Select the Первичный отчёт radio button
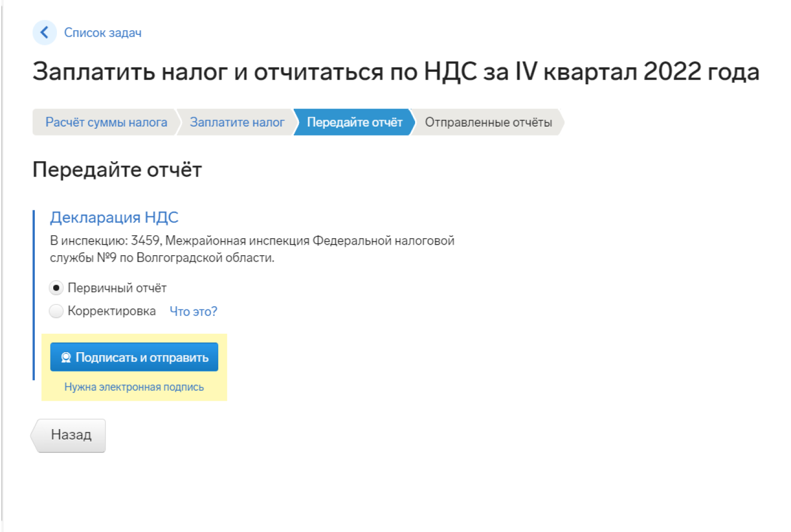The image size is (791, 532). (x=56, y=288)
